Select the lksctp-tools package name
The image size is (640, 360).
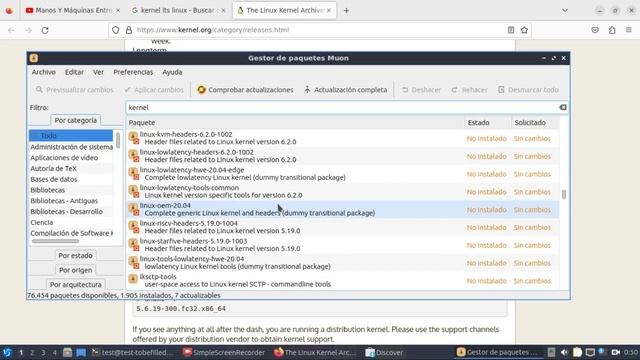coord(158,277)
